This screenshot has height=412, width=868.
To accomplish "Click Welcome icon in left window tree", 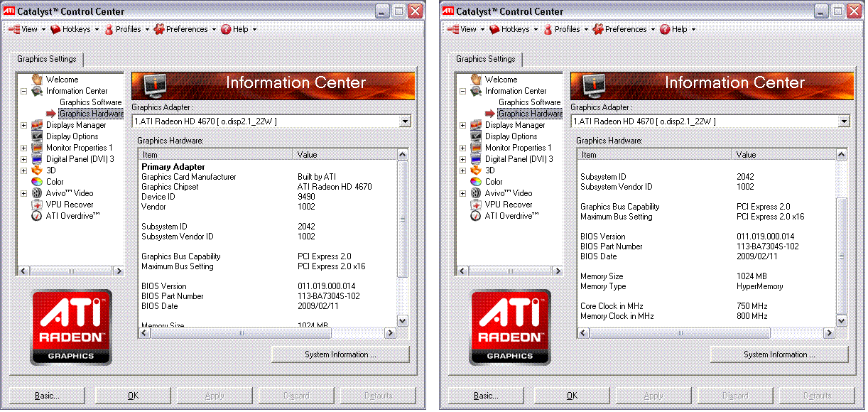I will coord(37,79).
